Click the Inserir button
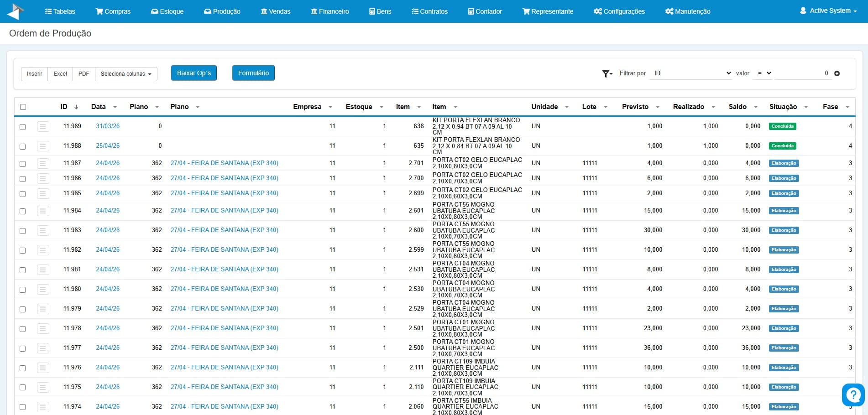The height and width of the screenshot is (415, 868). 35,74
